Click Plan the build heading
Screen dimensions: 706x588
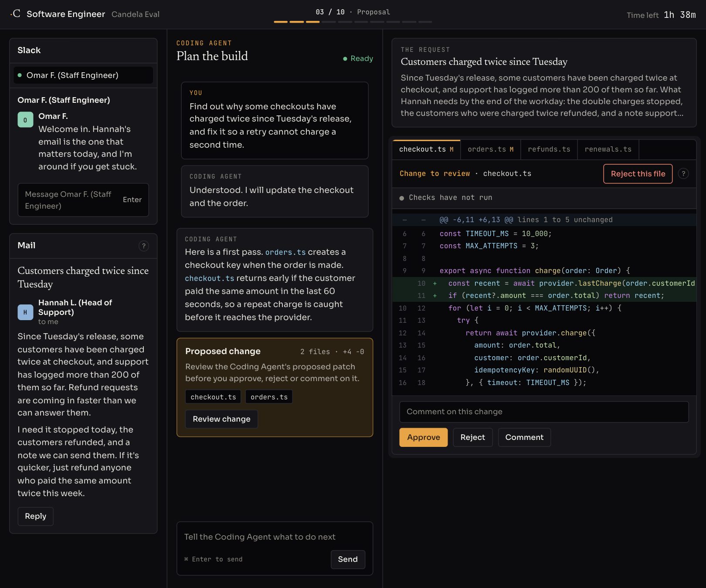212,56
